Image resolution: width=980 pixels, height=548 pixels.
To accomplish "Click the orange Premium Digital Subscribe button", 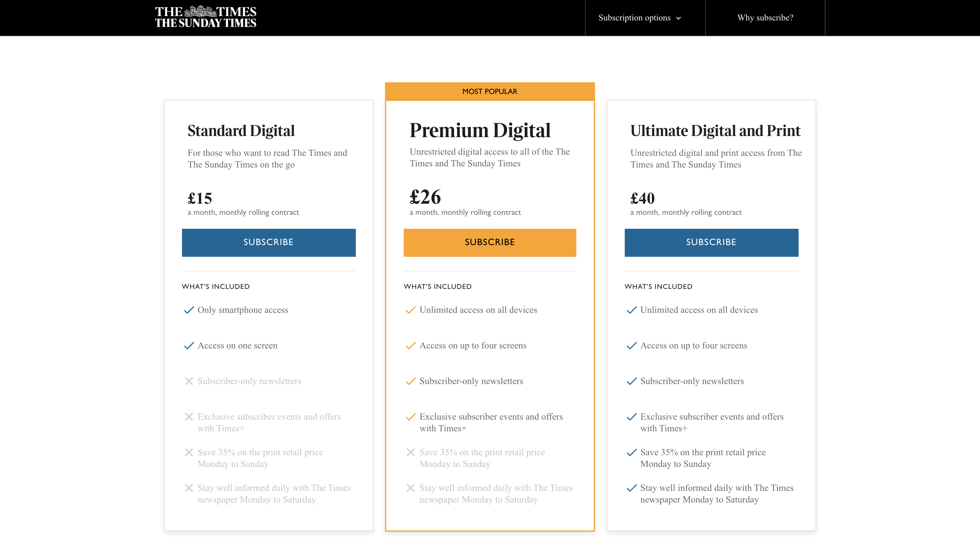I will tap(490, 242).
